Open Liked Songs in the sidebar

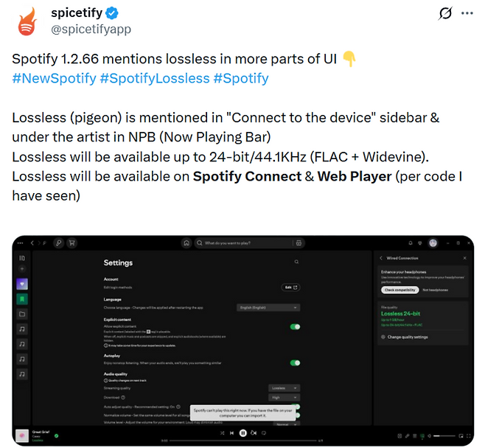tap(22, 284)
